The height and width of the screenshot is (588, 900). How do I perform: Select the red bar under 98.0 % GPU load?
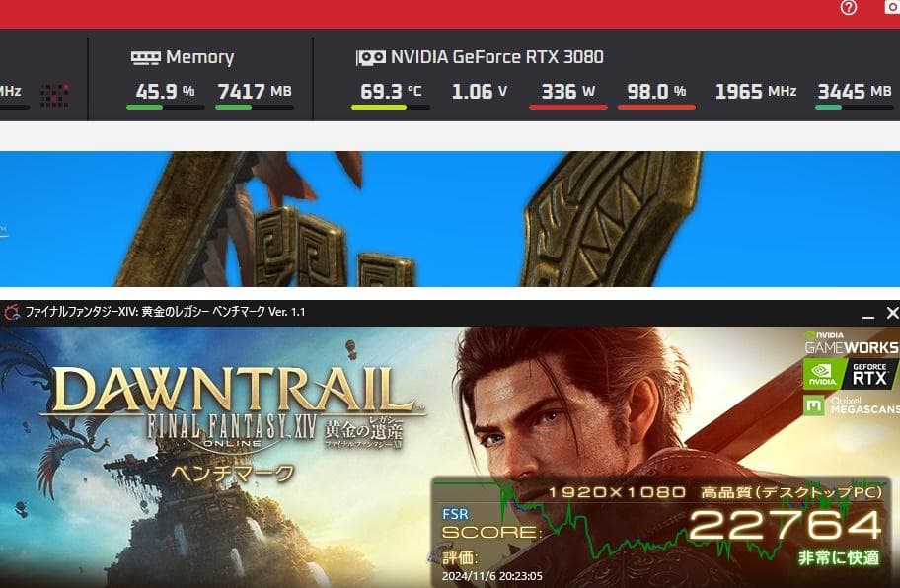[x=656, y=107]
